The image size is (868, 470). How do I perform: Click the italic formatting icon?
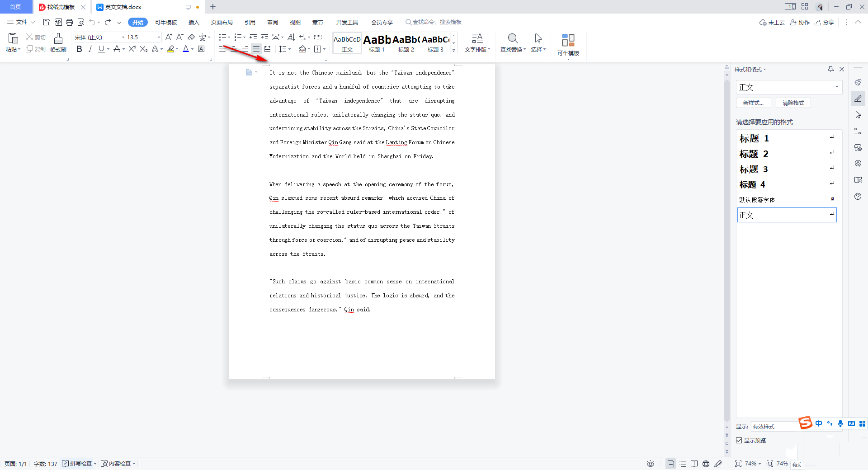90,49
